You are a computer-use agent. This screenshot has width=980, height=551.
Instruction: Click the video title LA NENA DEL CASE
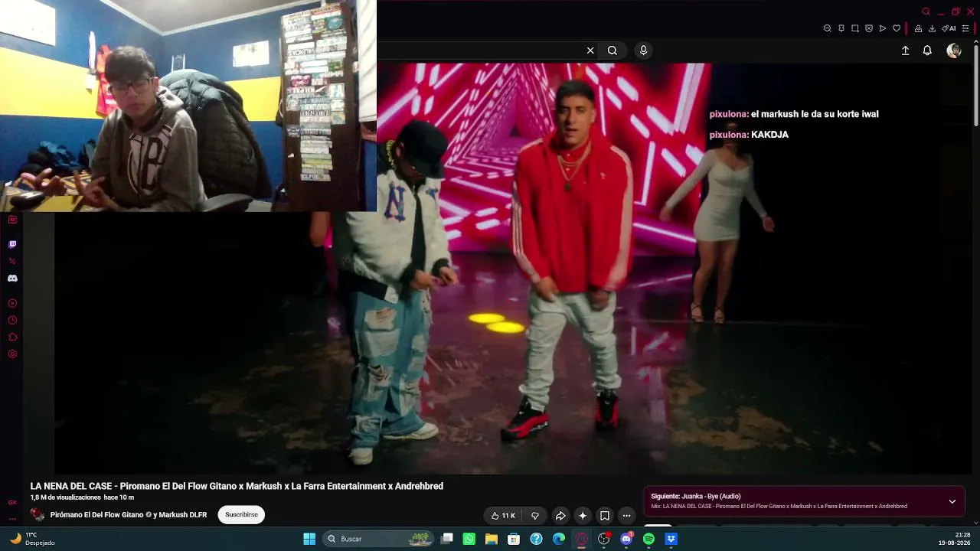point(237,486)
